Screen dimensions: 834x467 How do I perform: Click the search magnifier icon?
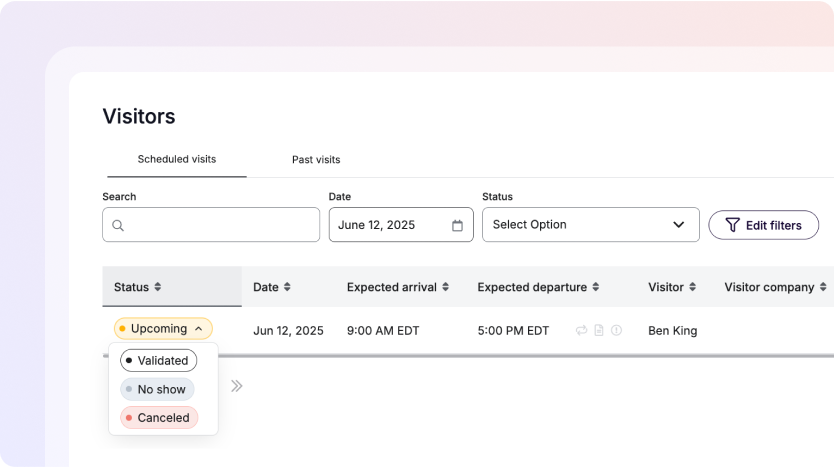[x=118, y=226]
